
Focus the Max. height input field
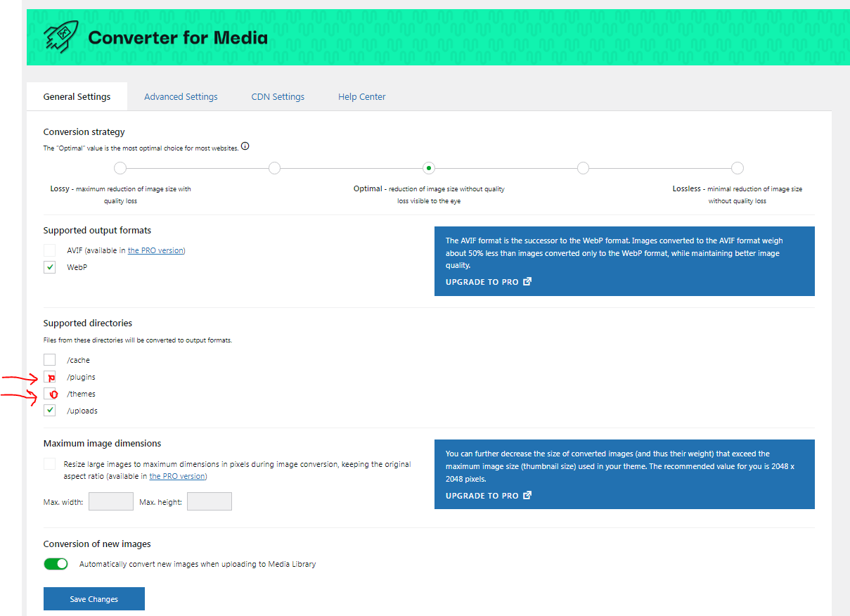coord(210,501)
